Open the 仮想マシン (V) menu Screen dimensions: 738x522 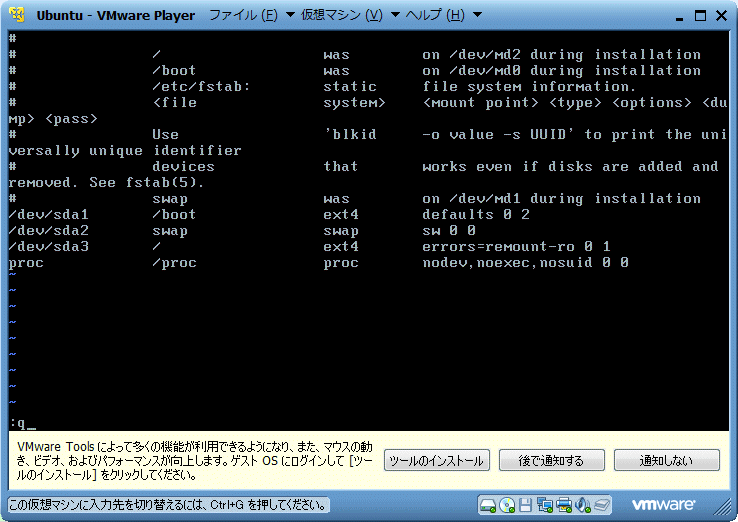pos(342,15)
